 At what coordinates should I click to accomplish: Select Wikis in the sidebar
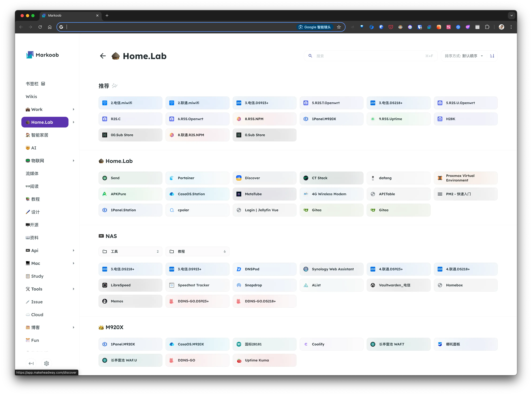coord(31,97)
